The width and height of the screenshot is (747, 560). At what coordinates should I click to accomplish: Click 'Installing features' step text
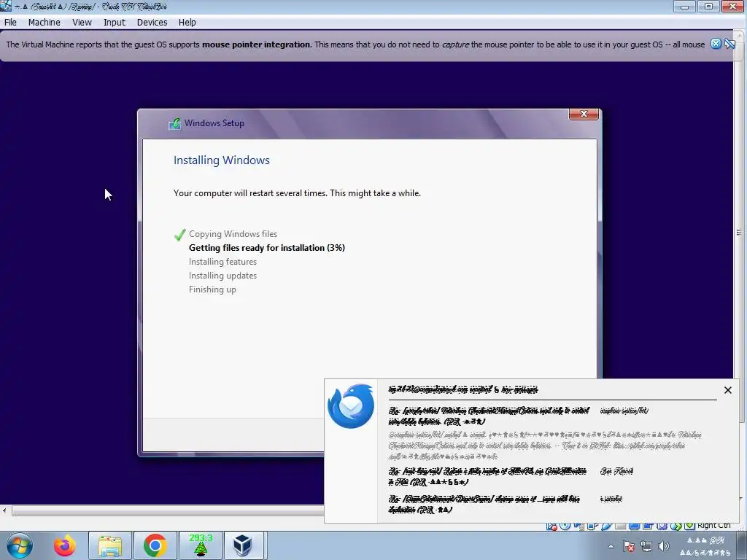[x=222, y=262]
